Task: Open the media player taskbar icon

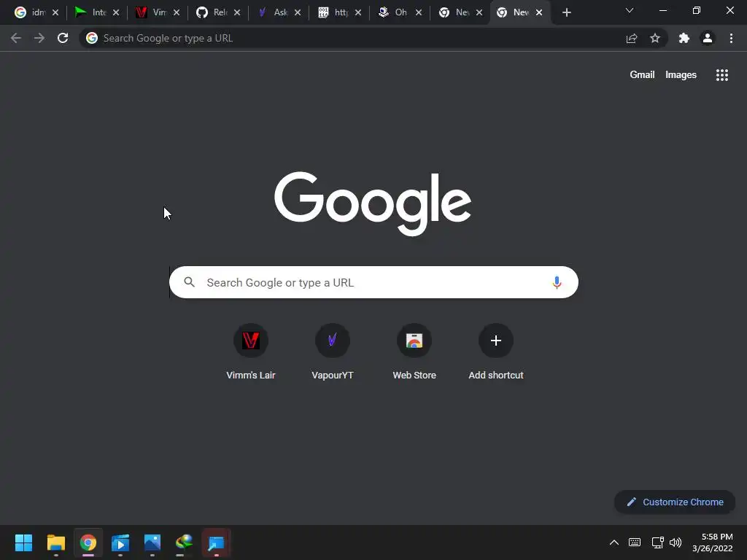Action: click(x=120, y=542)
